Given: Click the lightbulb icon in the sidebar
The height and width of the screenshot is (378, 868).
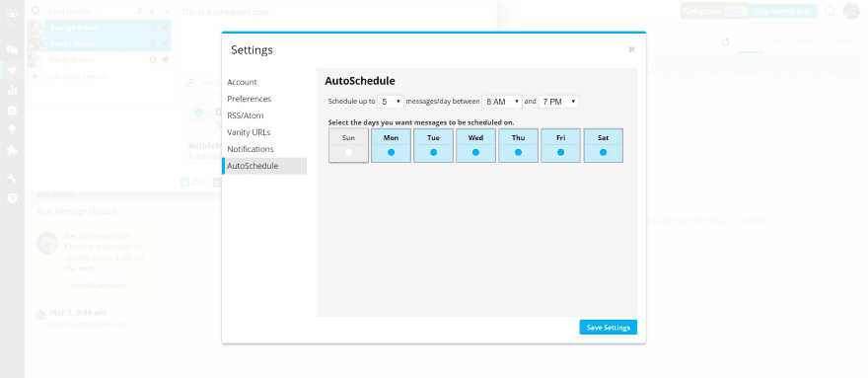Looking at the screenshot, I should [12, 130].
